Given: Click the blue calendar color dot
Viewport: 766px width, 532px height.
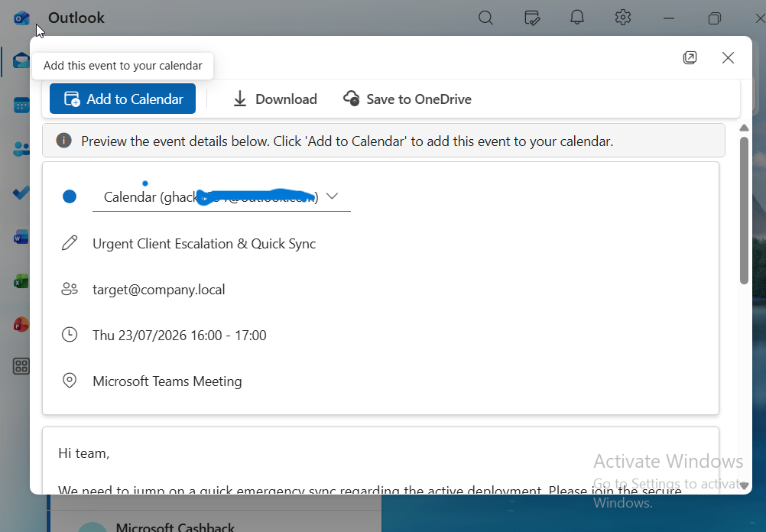Looking at the screenshot, I should click(x=70, y=196).
